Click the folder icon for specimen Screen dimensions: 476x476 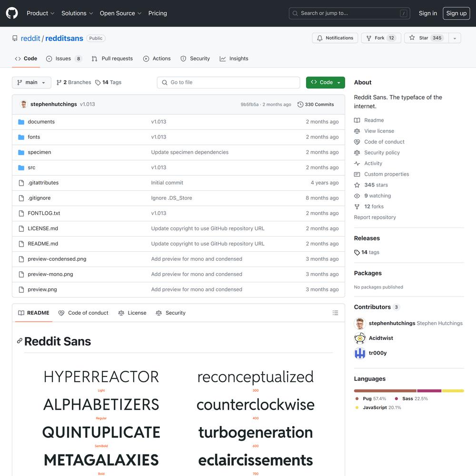click(21, 152)
